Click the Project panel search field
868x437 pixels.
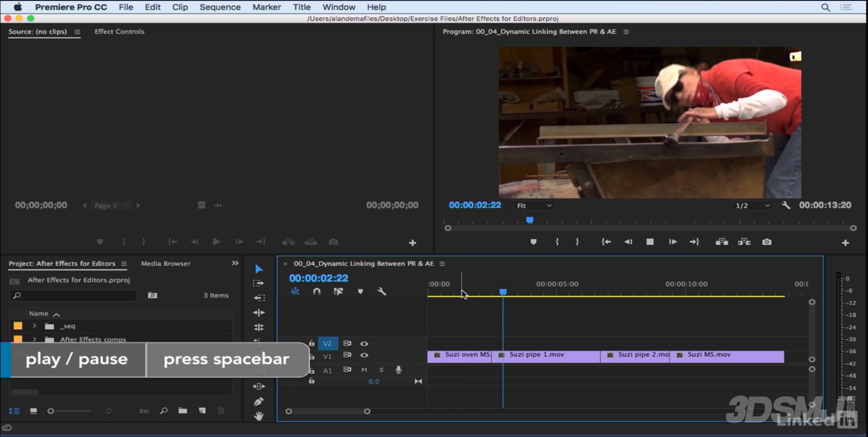73,295
